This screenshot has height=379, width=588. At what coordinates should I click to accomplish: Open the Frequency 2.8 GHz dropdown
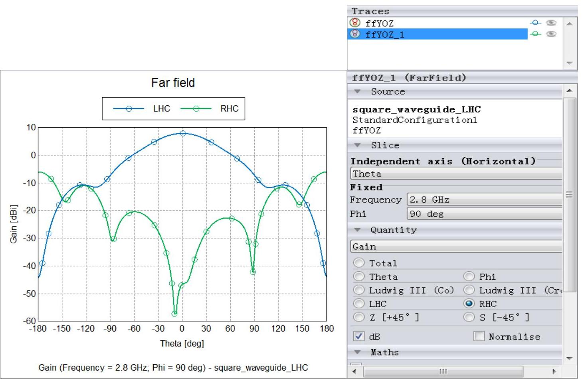(x=484, y=199)
